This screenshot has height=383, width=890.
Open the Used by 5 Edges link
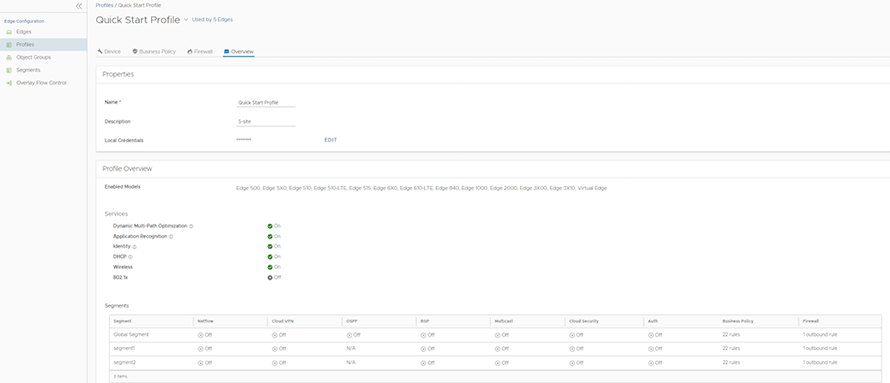pyautogui.click(x=212, y=19)
